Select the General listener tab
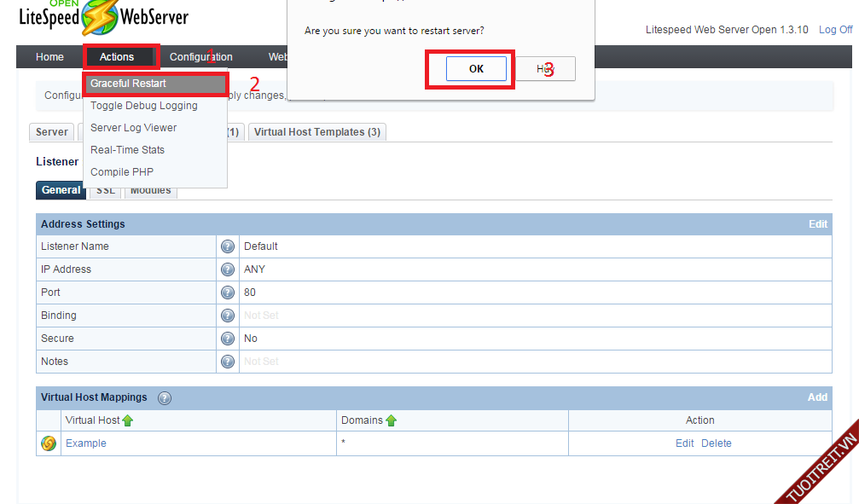Viewport: 859px width, 504px height. tap(61, 190)
